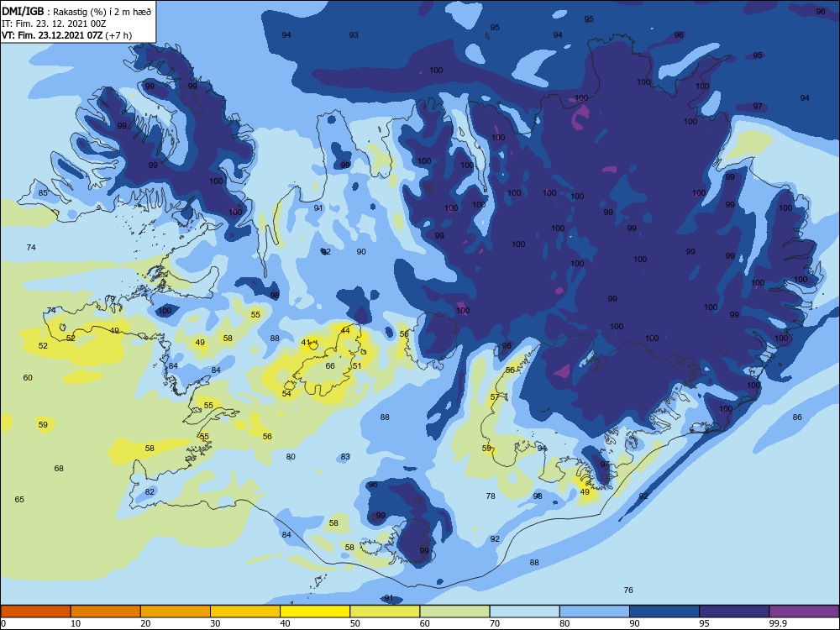Click the legend tick label '70'
The image size is (840, 630).
(x=495, y=623)
